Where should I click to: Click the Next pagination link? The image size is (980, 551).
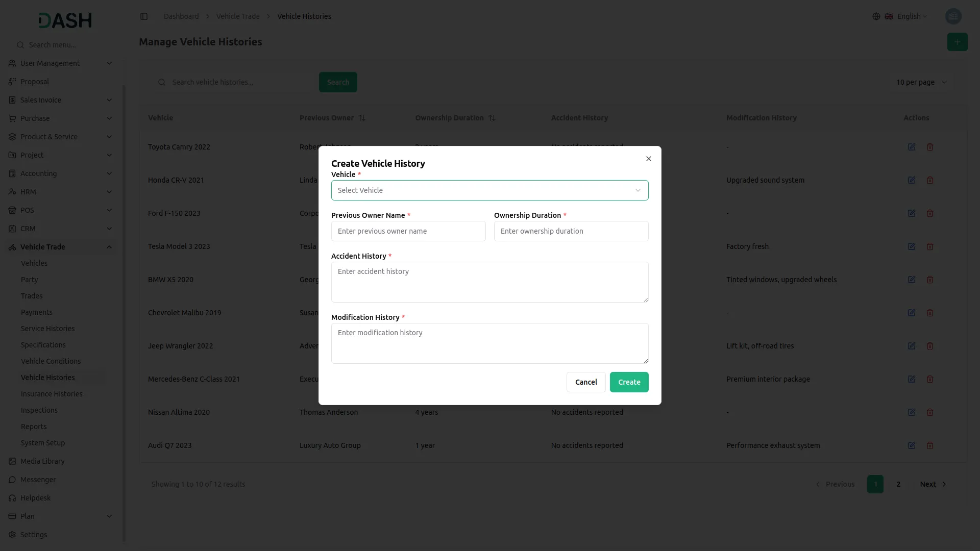coord(933,484)
